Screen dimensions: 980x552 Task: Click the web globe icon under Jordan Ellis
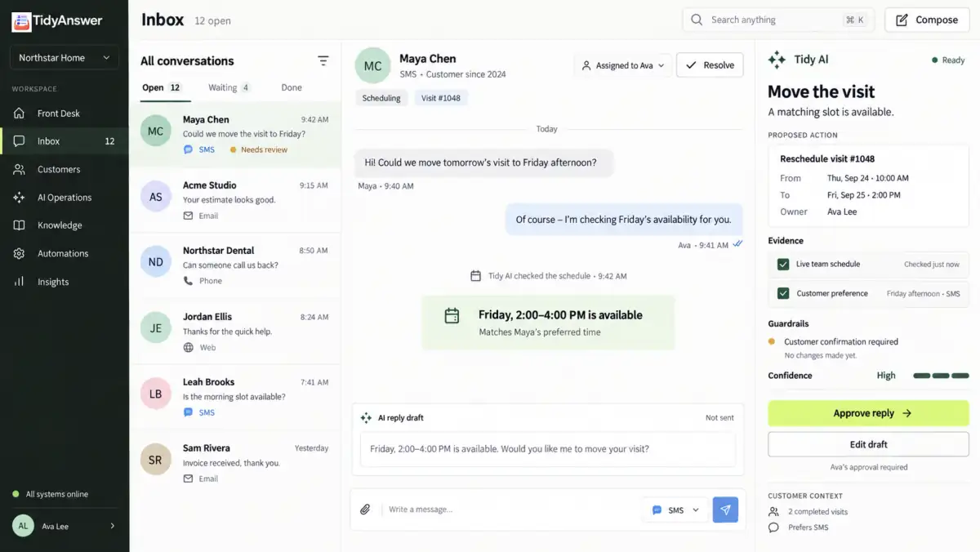(188, 347)
